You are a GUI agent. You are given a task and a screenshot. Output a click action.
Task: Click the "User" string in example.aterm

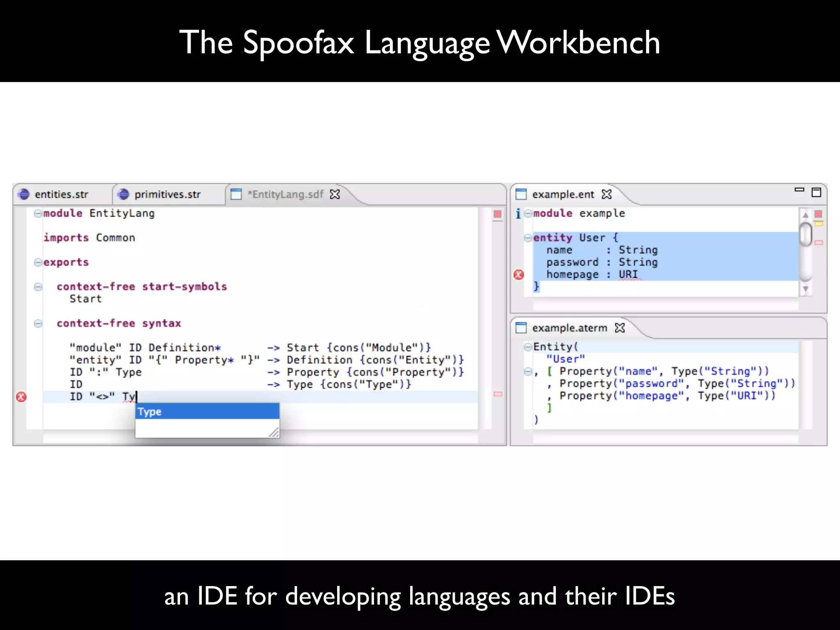click(566, 359)
